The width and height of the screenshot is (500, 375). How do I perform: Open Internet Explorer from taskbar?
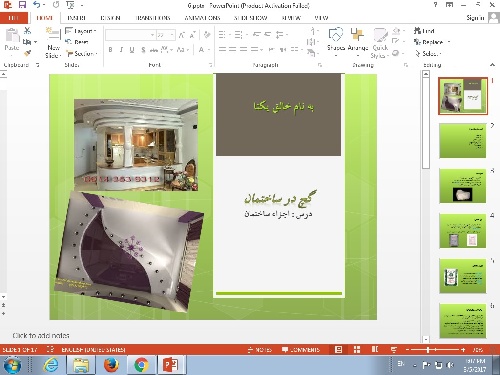tap(51, 365)
